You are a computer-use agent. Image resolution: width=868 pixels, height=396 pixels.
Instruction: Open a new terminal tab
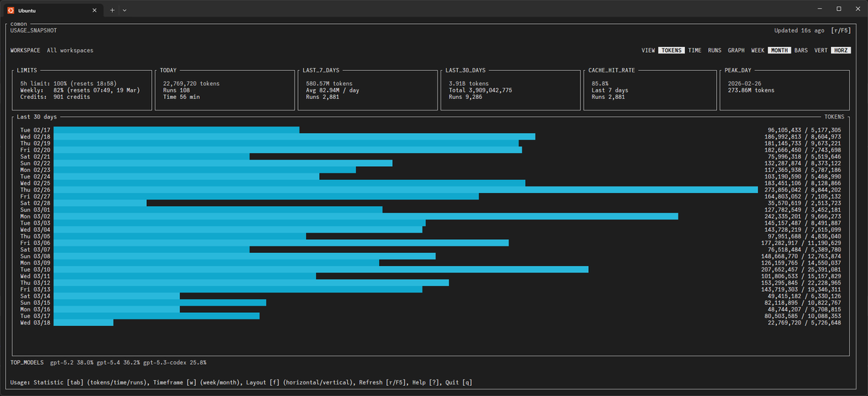tap(112, 9)
